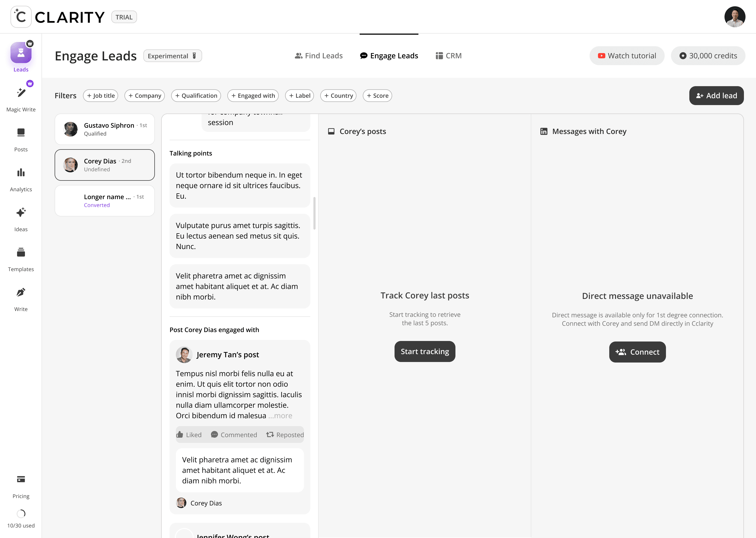Click the lead details panel scrollbar
Screen dimensions: 756x538
click(314, 213)
